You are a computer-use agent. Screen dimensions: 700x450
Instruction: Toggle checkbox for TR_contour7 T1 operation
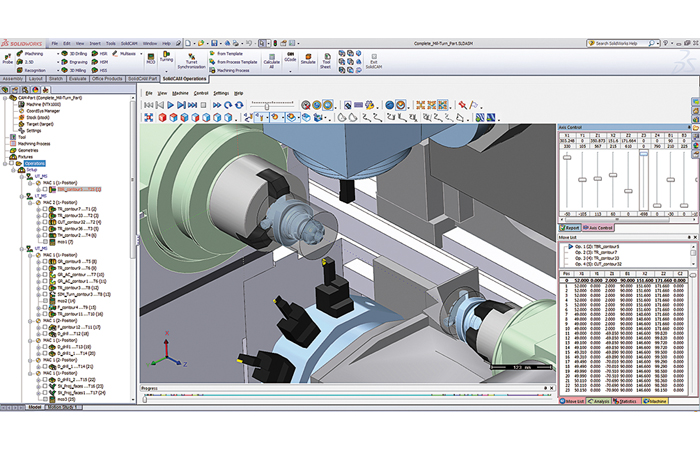coord(45,209)
